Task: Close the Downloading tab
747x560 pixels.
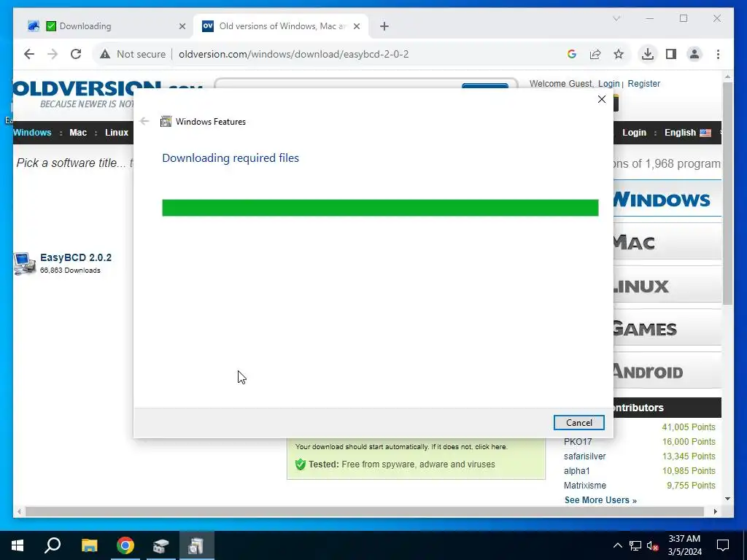Action: coord(182,26)
